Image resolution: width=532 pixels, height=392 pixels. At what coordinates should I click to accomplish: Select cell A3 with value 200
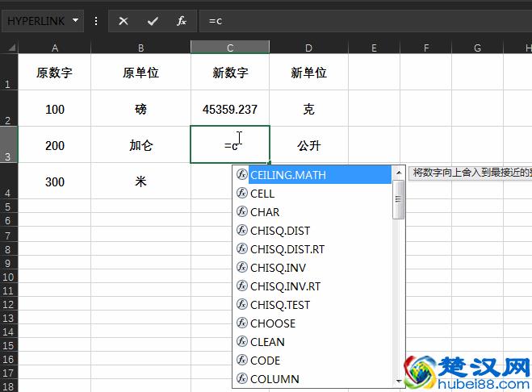(x=55, y=145)
